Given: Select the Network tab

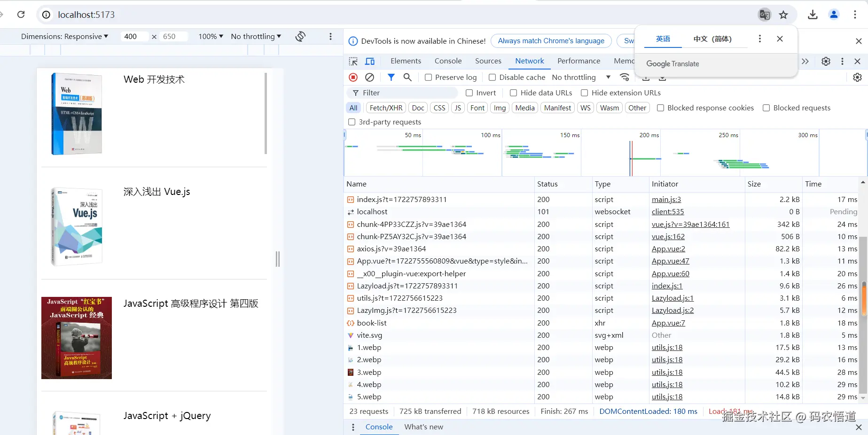Looking at the screenshot, I should pyautogui.click(x=530, y=61).
